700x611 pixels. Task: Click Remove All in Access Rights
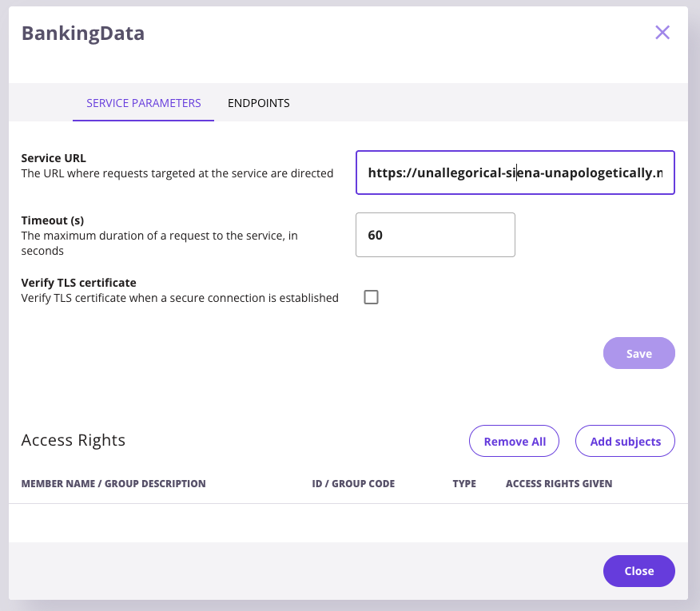(514, 441)
